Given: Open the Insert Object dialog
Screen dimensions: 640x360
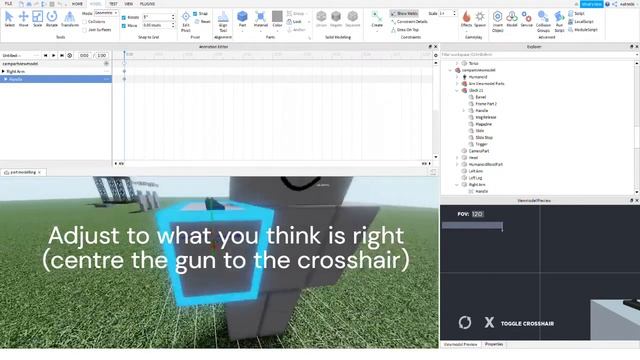Looking at the screenshot, I should [x=498, y=21].
